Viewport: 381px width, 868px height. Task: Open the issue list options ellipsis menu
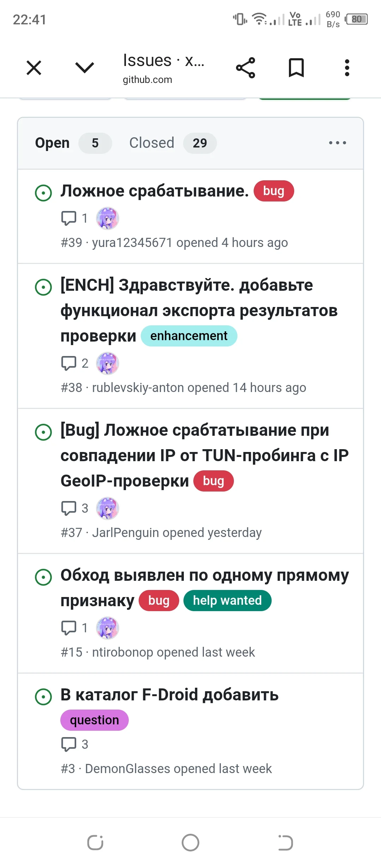pyautogui.click(x=337, y=143)
